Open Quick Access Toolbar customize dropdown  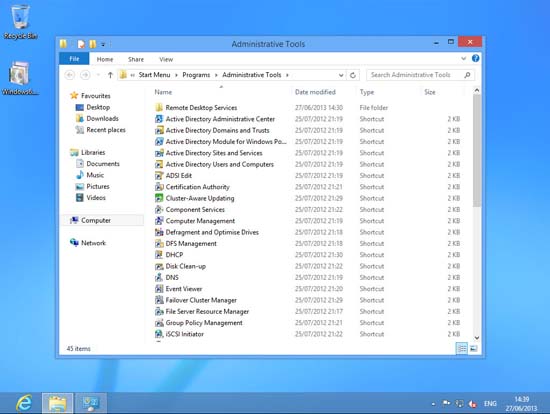coord(103,44)
